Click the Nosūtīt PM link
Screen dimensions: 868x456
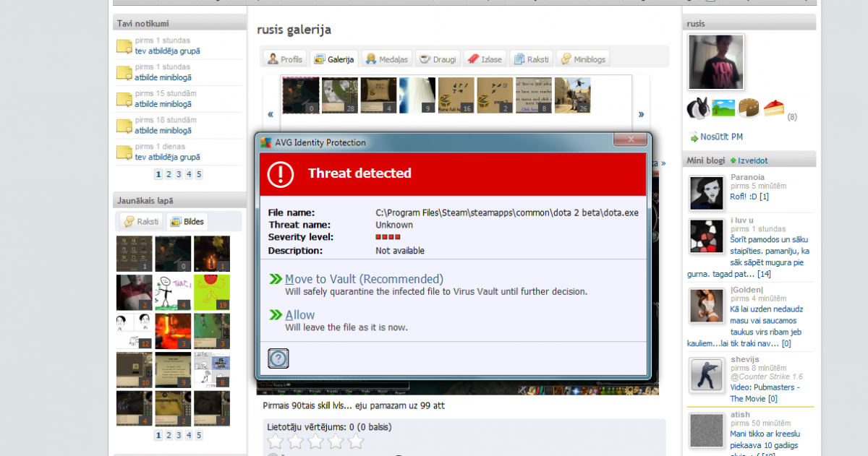[720, 137]
